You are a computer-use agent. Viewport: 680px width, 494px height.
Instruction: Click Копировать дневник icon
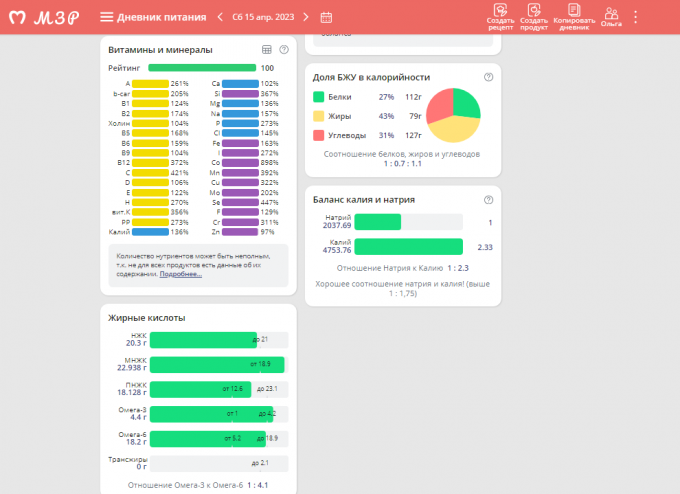click(x=573, y=16)
